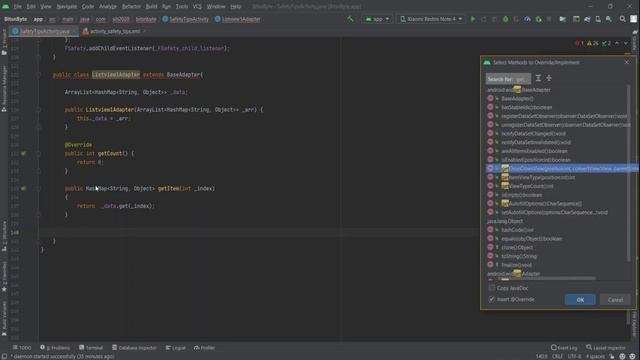Click SafetyTipsActivity breadcrumb in navigation bar

[185, 19]
